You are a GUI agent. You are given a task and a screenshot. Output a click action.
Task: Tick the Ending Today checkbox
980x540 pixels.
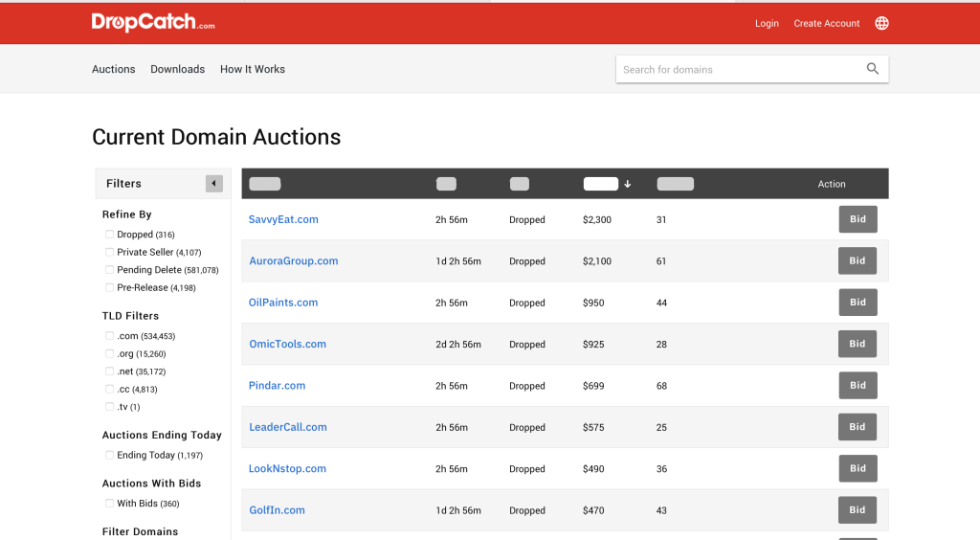110,455
